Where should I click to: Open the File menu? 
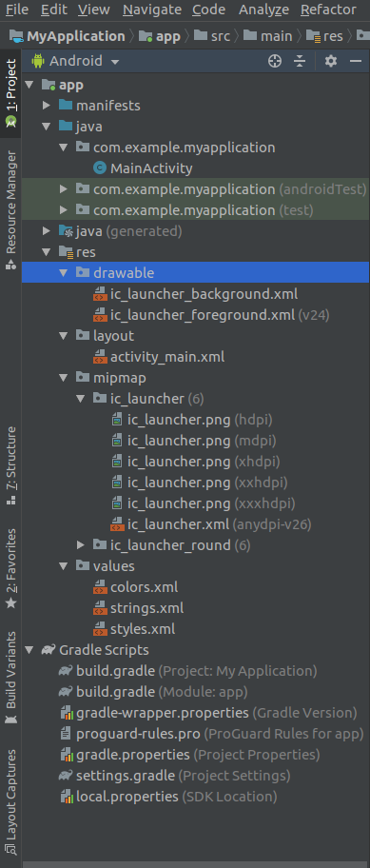click(16, 10)
